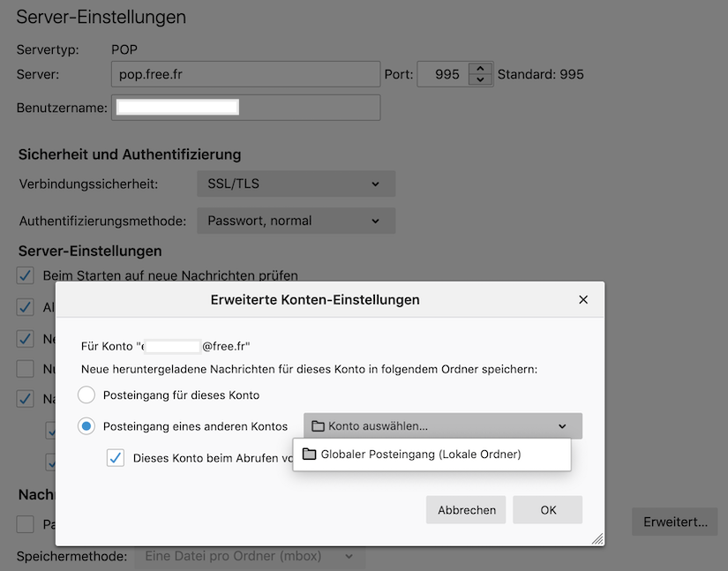Click into the Server field pop.free.fr
Image resolution: width=728 pixels, height=571 pixels.
coord(245,74)
